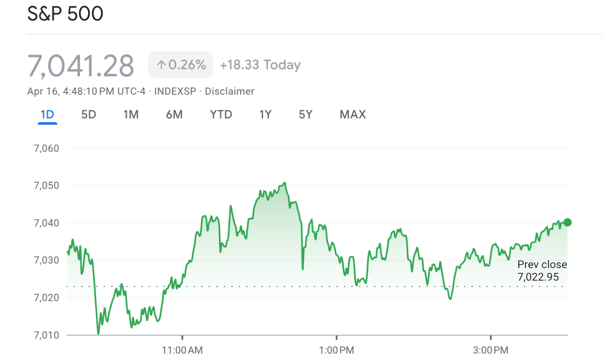Click the INDEXSP exchange label
This screenshot has width=603, height=364.
point(175,91)
